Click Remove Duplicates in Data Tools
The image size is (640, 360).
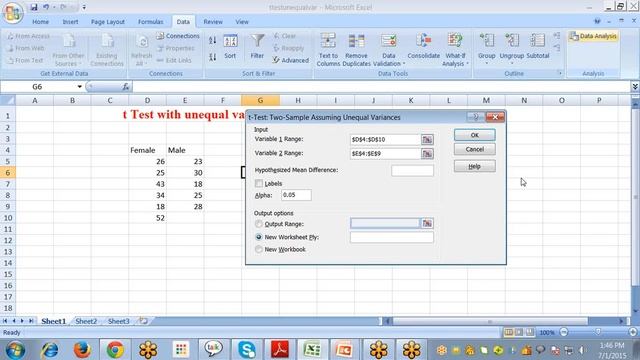tap(356, 50)
